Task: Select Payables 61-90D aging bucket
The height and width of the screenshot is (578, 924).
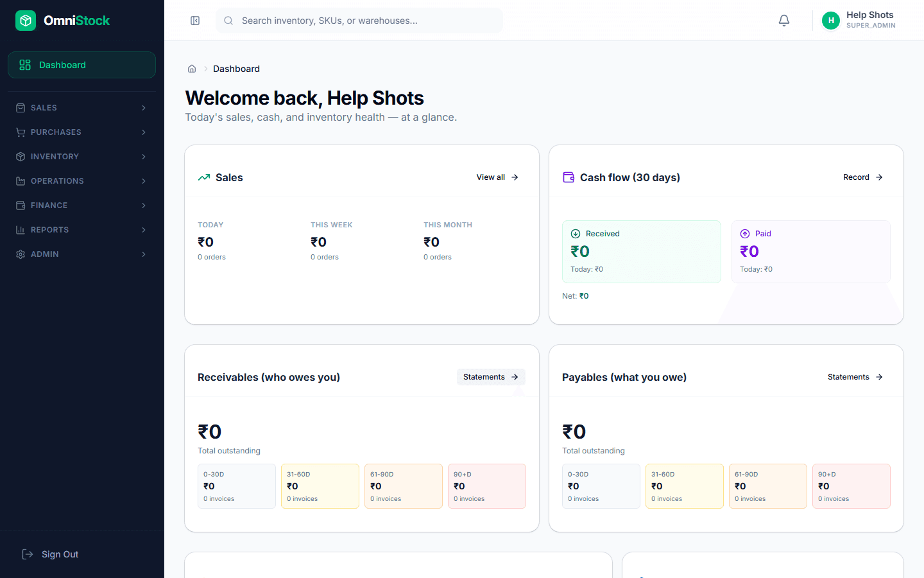Action: coord(768,486)
